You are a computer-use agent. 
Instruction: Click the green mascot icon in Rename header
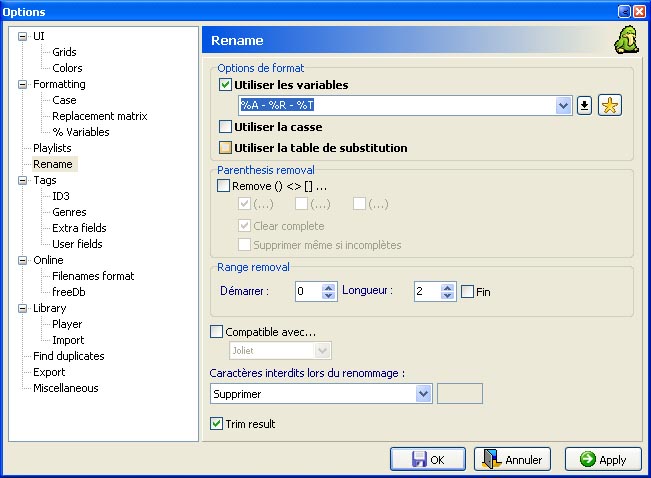tap(626, 41)
